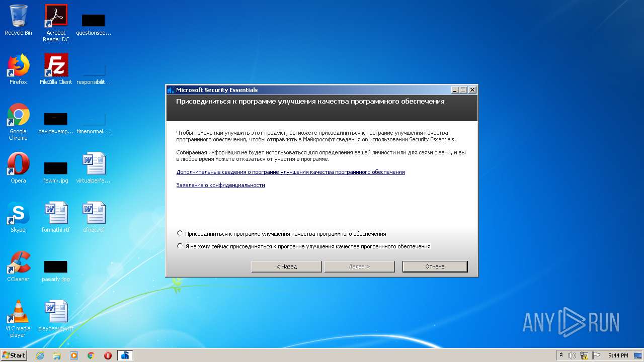Image resolution: width=644 pixels, height=362 pixels.
Task: Open Internet Explorer from the taskbar
Action: click(x=40, y=355)
